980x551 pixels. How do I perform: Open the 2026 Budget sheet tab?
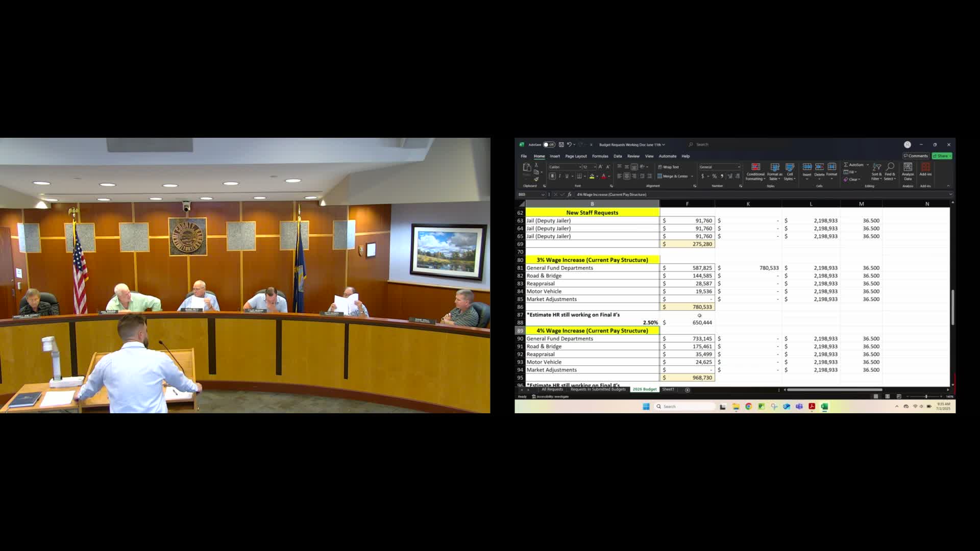tap(644, 389)
